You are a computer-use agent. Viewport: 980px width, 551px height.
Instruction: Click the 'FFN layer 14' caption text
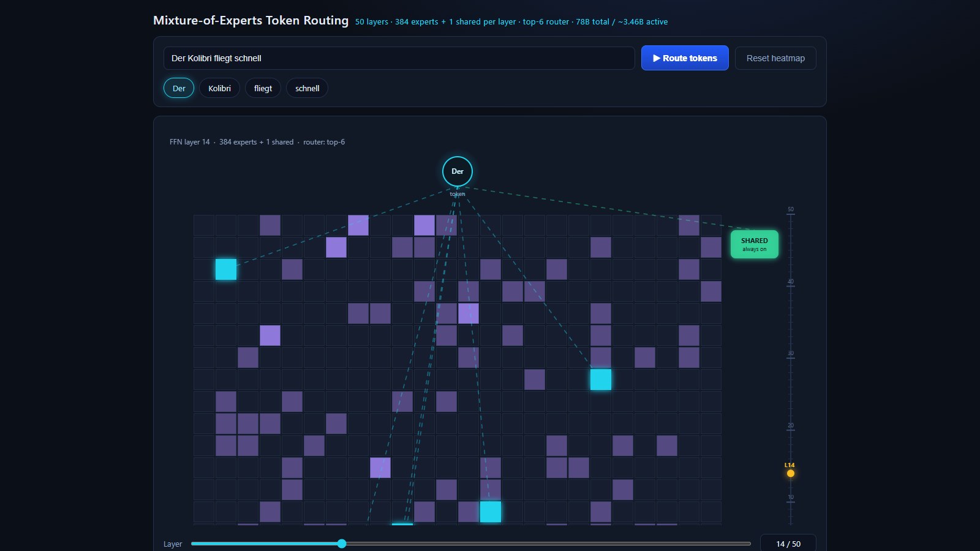190,142
